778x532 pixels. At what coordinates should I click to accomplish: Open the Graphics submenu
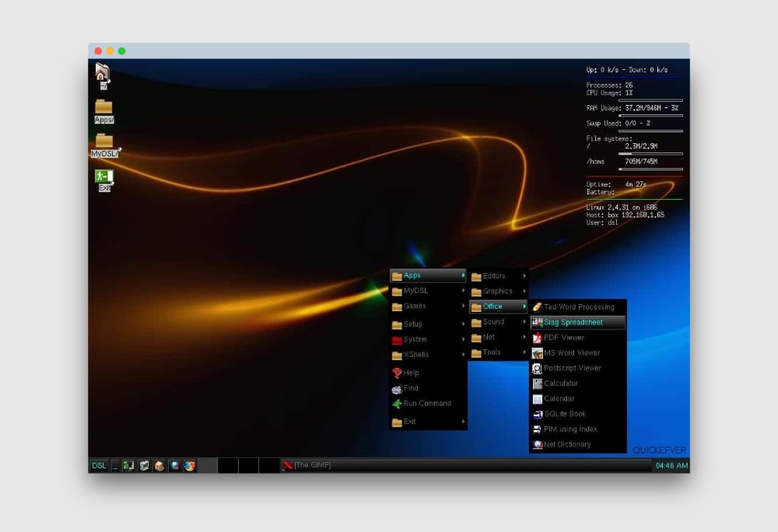(498, 291)
